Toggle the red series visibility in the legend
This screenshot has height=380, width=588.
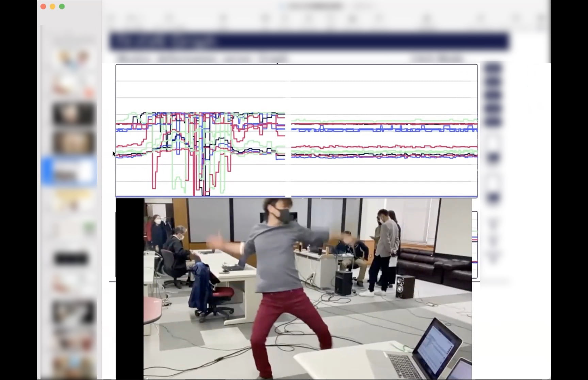pyautogui.click(x=475, y=240)
